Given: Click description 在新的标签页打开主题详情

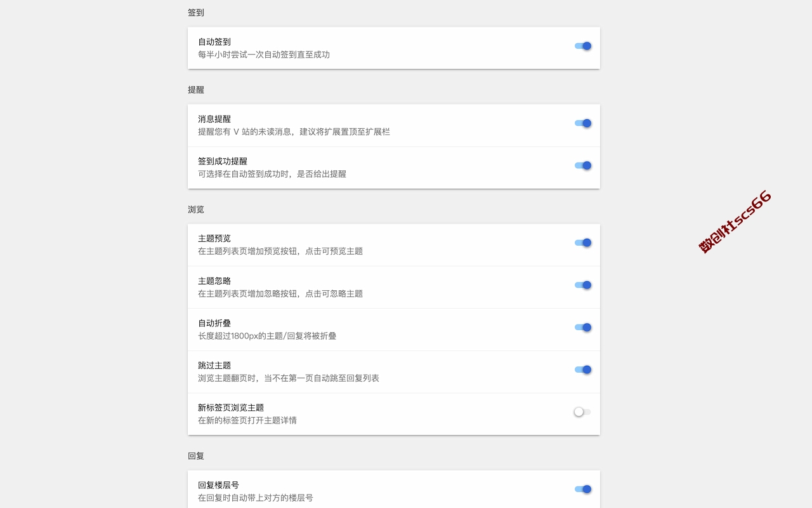Looking at the screenshot, I should pyautogui.click(x=247, y=420).
